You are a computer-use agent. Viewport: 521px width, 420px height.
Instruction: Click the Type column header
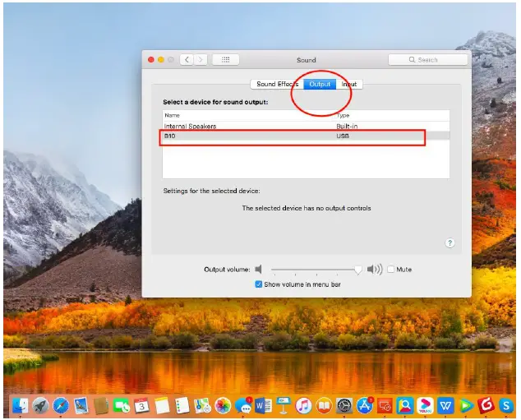click(343, 115)
